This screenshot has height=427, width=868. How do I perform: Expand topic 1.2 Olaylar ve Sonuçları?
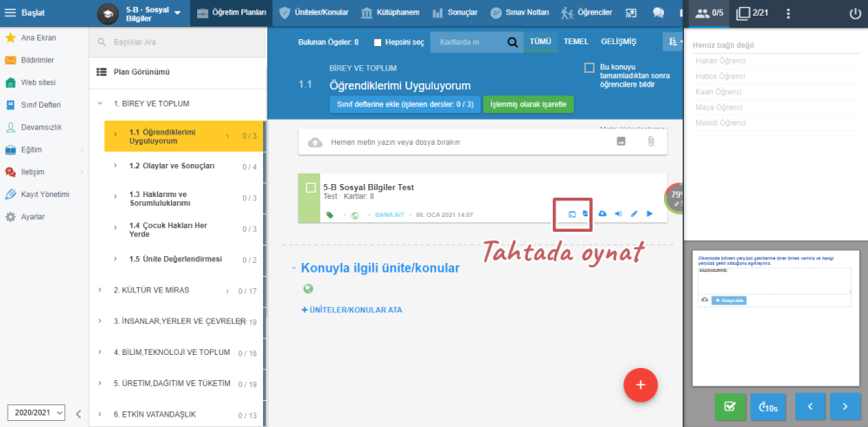[115, 166]
